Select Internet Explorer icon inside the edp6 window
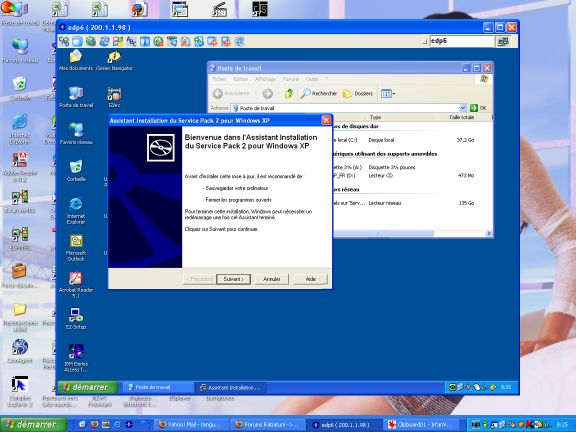This screenshot has height=432, width=576. tap(76, 210)
